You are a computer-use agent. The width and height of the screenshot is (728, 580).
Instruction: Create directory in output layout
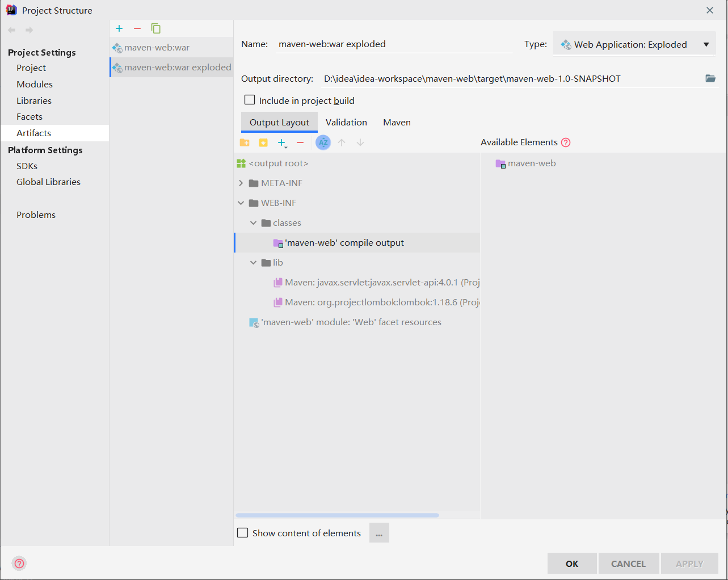coord(245,142)
